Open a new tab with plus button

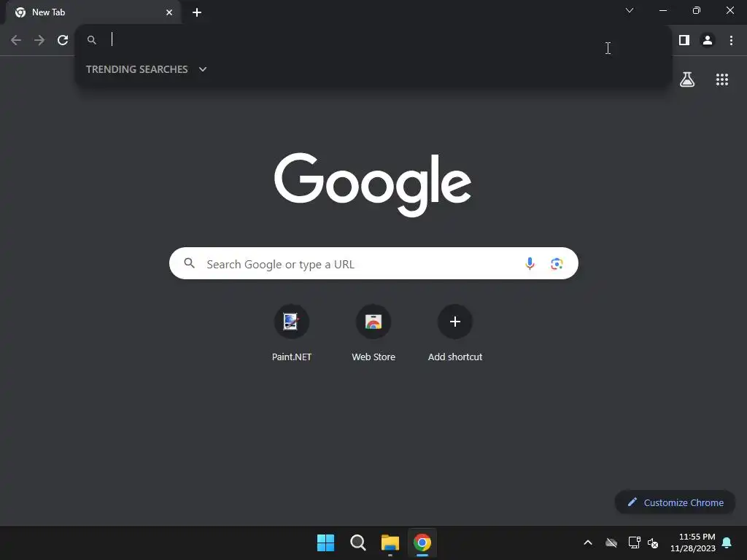(197, 12)
